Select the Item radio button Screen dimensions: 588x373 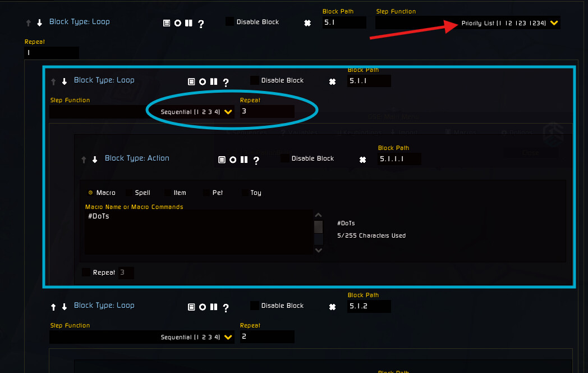click(168, 192)
